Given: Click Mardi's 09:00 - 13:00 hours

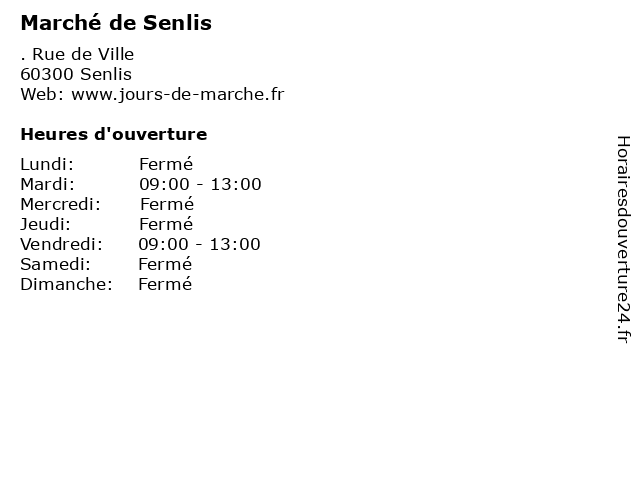Looking at the screenshot, I should pyautogui.click(x=200, y=184).
